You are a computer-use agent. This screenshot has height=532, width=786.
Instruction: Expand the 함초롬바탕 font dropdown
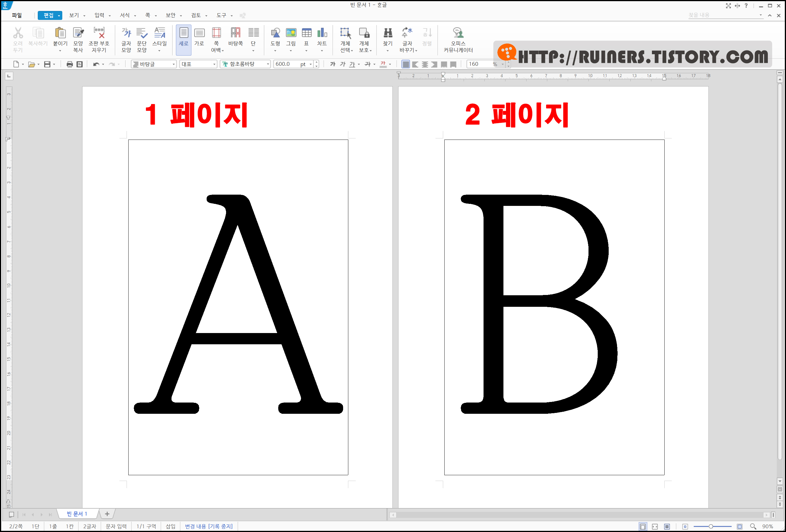(268, 64)
